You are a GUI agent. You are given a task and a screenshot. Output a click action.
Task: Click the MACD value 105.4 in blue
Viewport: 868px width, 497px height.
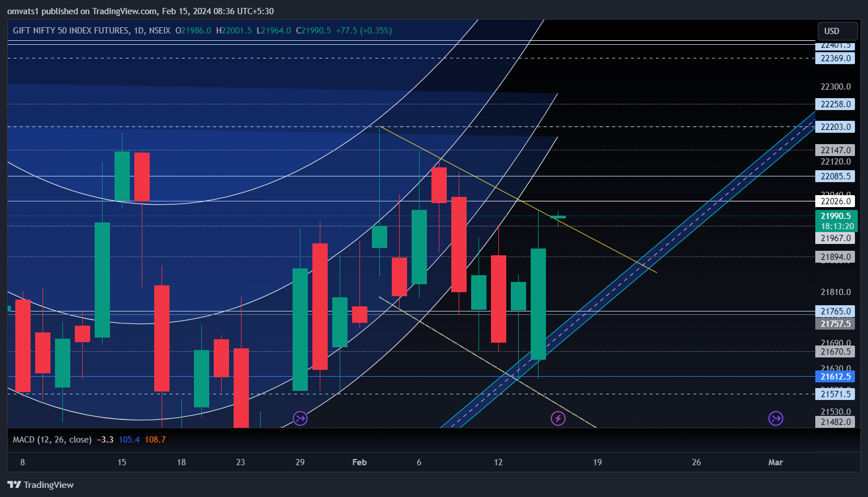129,440
